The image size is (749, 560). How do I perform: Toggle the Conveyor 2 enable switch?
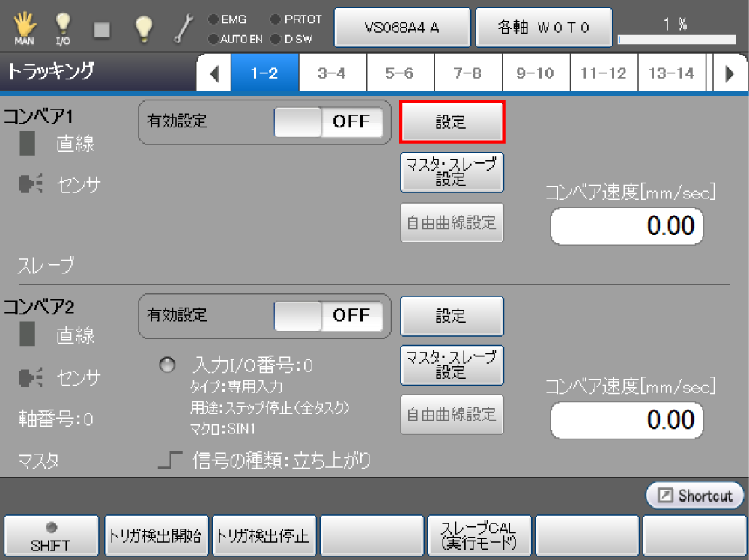pos(328,315)
